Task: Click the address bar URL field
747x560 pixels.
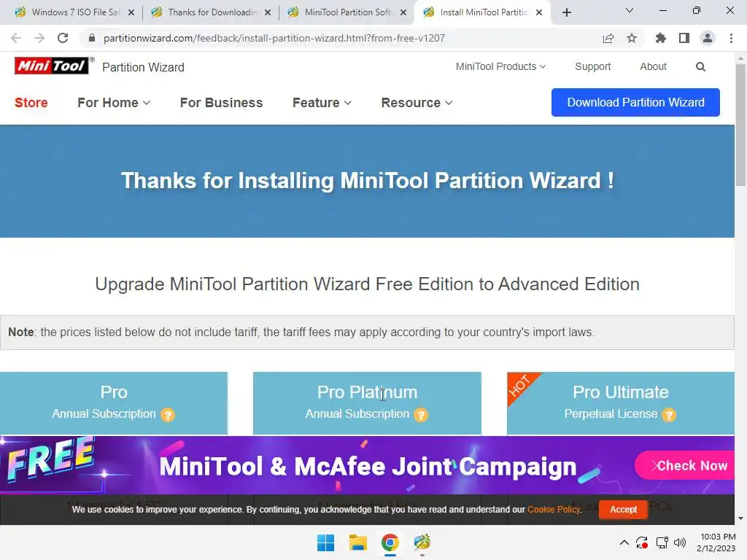Action: (x=274, y=38)
